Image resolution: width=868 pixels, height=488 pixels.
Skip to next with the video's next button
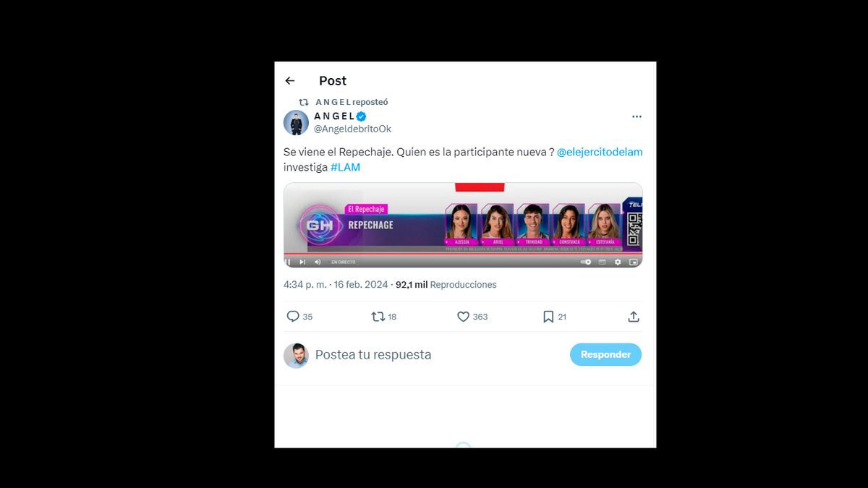tap(302, 262)
